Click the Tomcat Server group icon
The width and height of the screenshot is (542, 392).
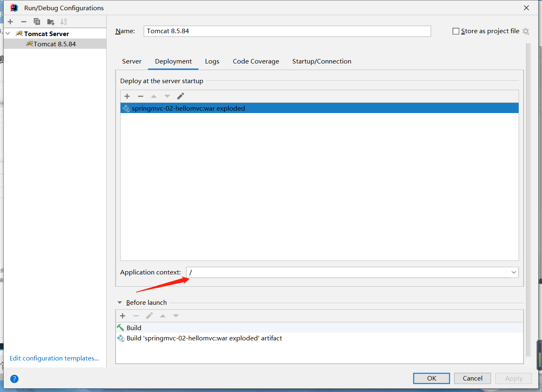(x=19, y=34)
